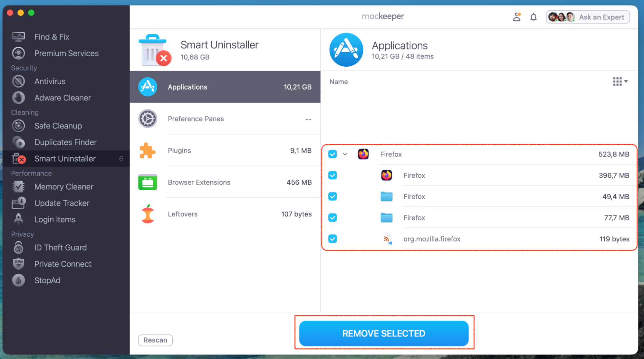
Task: Collapse the Firefox item group
Action: pyautogui.click(x=345, y=154)
